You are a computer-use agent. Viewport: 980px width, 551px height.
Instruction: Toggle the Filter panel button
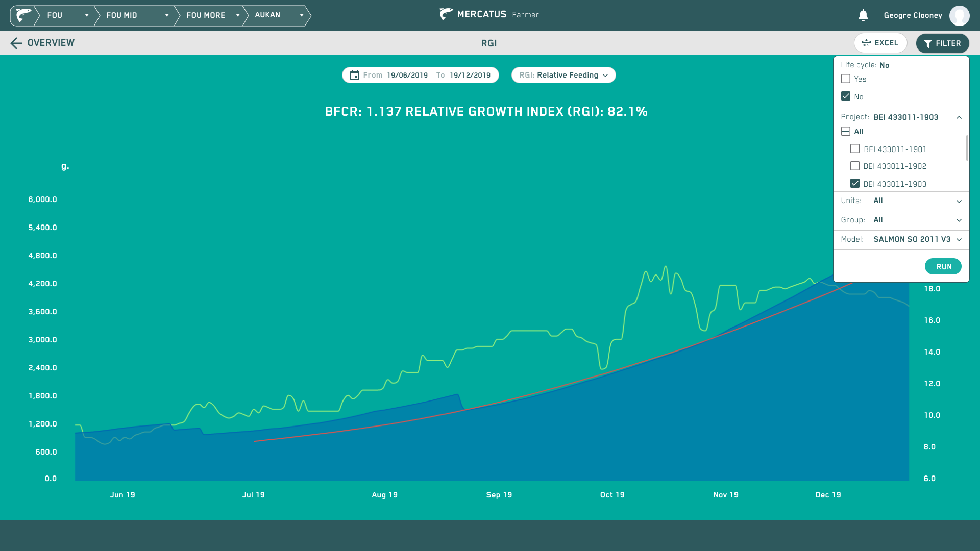942,43
